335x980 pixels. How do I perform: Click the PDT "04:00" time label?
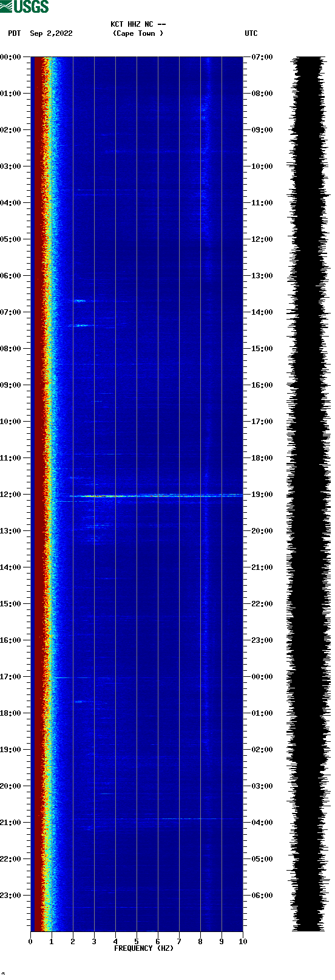coord(10,203)
